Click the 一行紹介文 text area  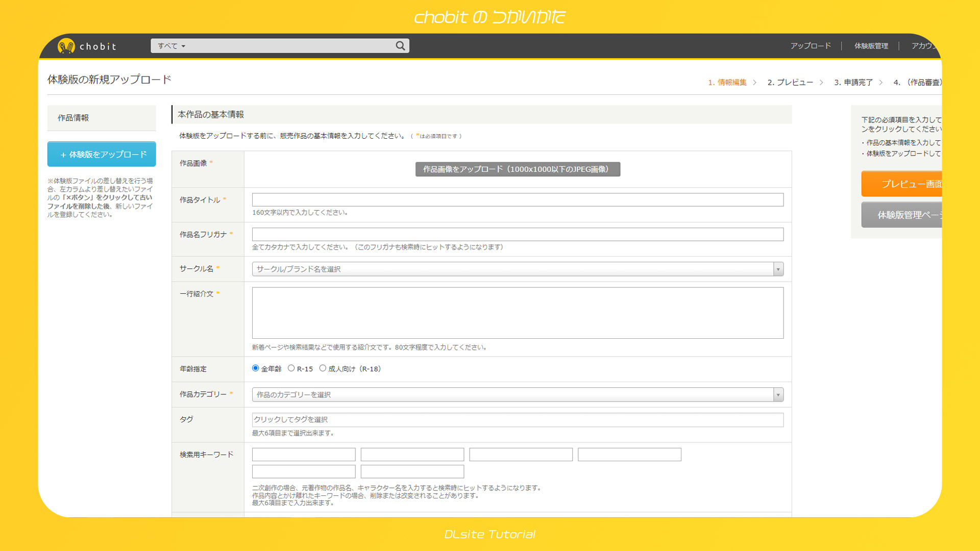(x=518, y=313)
